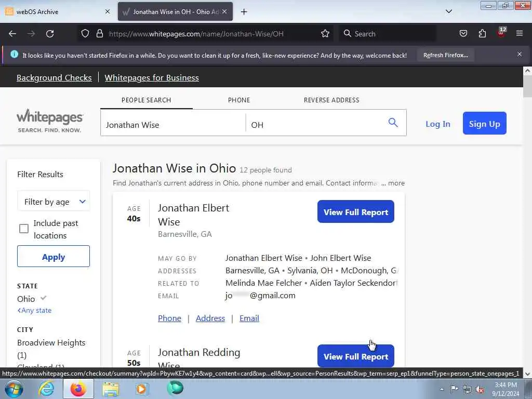Click the Firefox Search box
The height and width of the screenshot is (399, 532).
[x=388, y=34]
